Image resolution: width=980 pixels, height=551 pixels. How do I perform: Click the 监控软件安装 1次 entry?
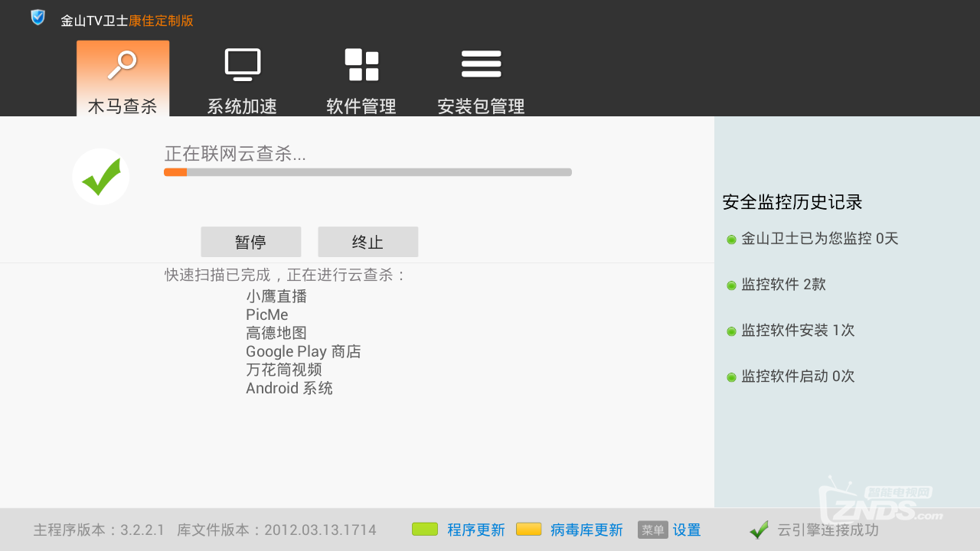[798, 331]
